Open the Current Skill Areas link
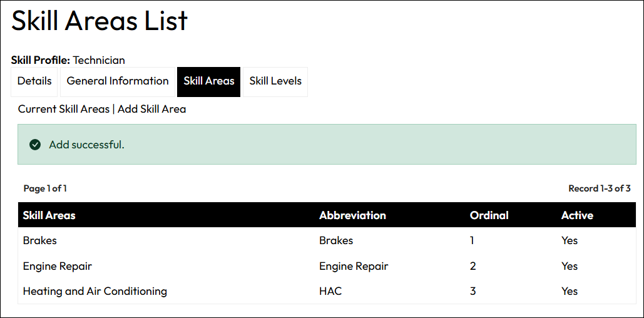 64,109
